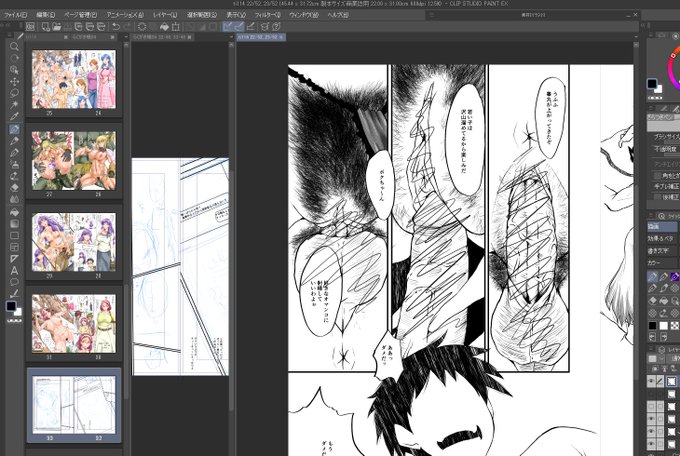Select the Move layer tool
680x456 pixels.
click(14, 82)
